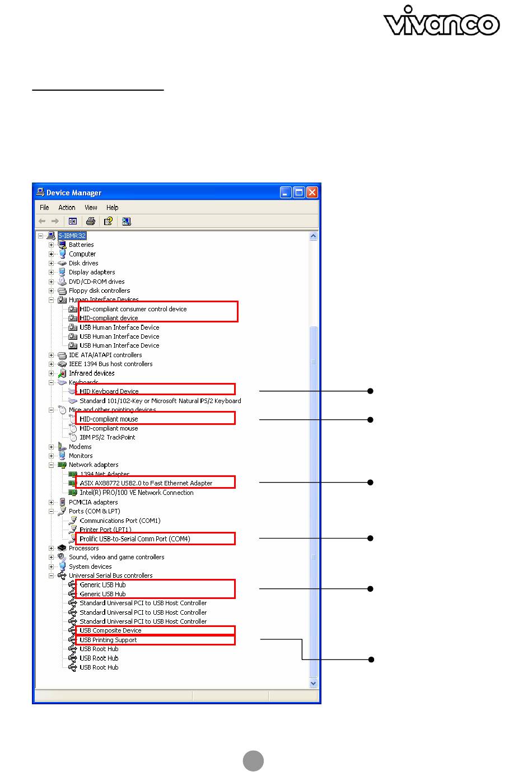Open the Action menu

[x=67, y=207]
